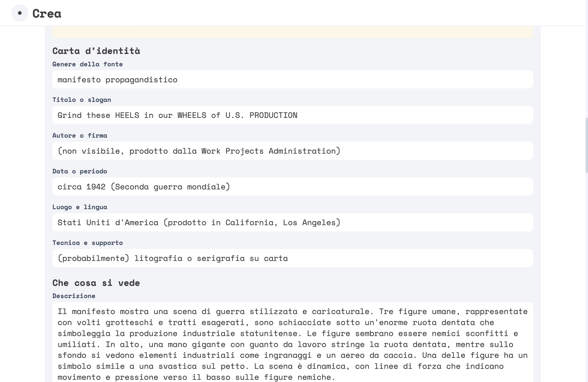Edit the Autore o firma field

coord(293,151)
